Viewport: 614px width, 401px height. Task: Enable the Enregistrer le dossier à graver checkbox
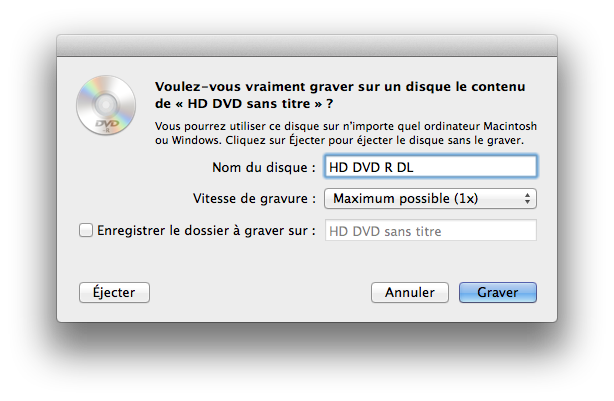click(x=86, y=230)
